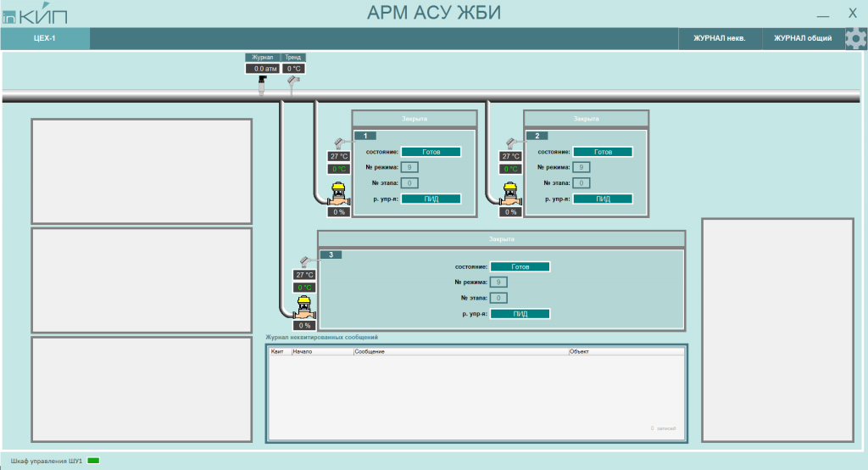
Task: Switch to the ЦЕХ-1 tab
Action: (45, 38)
